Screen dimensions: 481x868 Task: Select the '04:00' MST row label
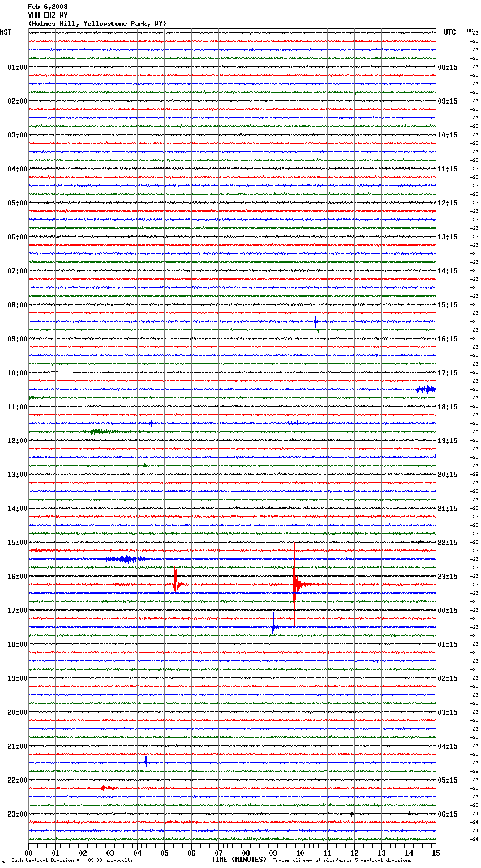click(x=18, y=169)
